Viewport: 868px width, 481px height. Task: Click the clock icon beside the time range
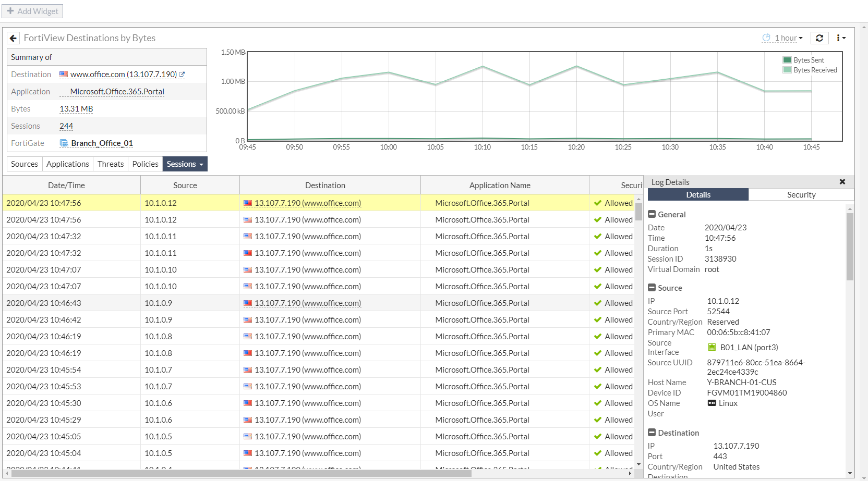pyautogui.click(x=766, y=38)
